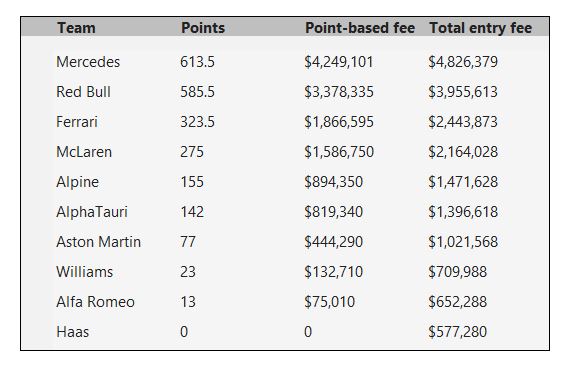Select the Total entry fee header
Screen dimensions: 567x375
[481, 28]
